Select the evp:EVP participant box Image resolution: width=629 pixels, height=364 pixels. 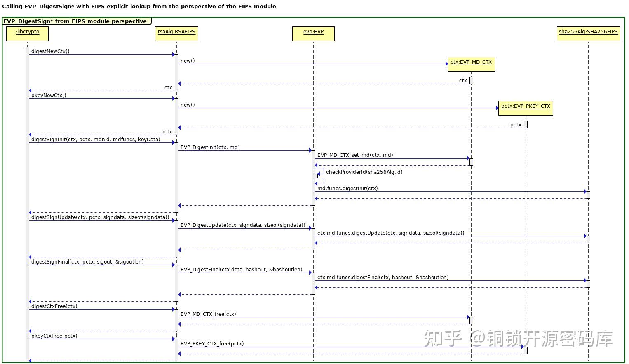[x=313, y=33]
